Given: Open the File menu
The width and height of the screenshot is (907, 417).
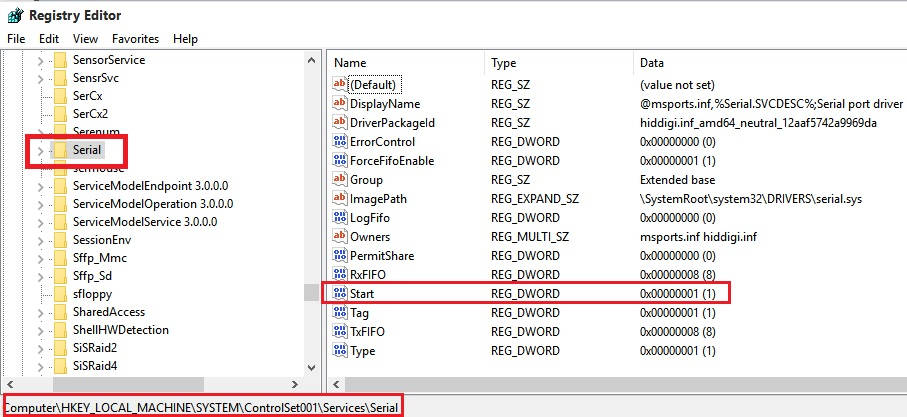Looking at the screenshot, I should tap(16, 38).
